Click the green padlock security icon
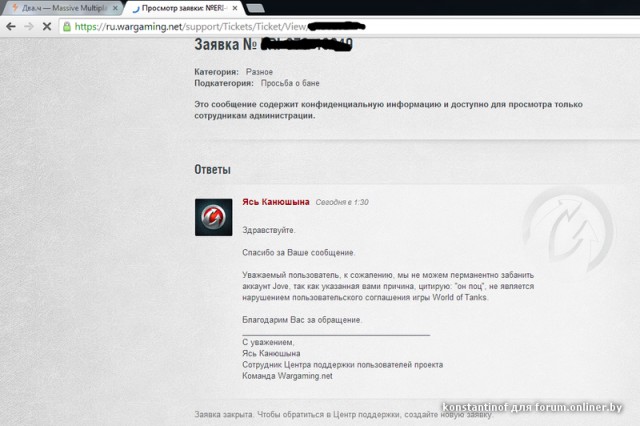640x426 pixels. coord(67,27)
